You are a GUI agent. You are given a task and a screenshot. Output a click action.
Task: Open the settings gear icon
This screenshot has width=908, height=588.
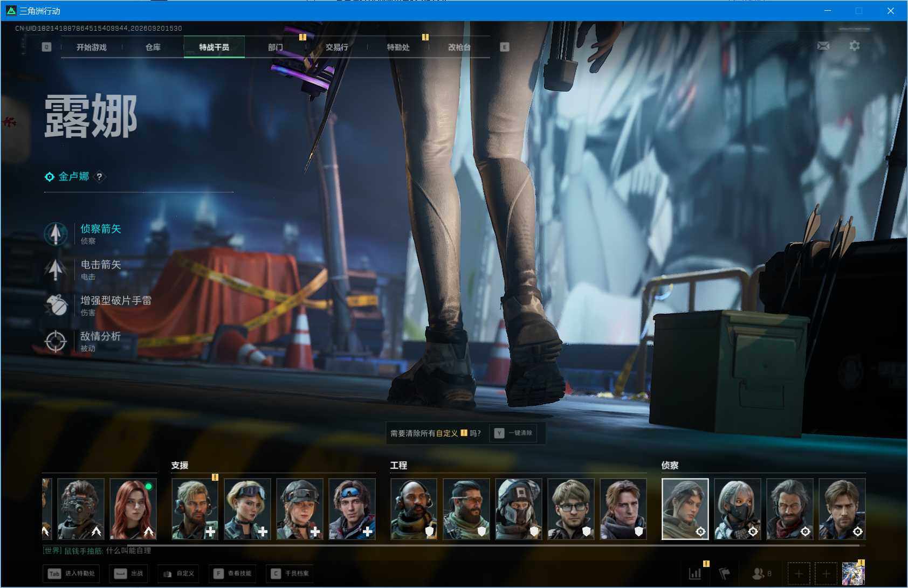(x=855, y=46)
